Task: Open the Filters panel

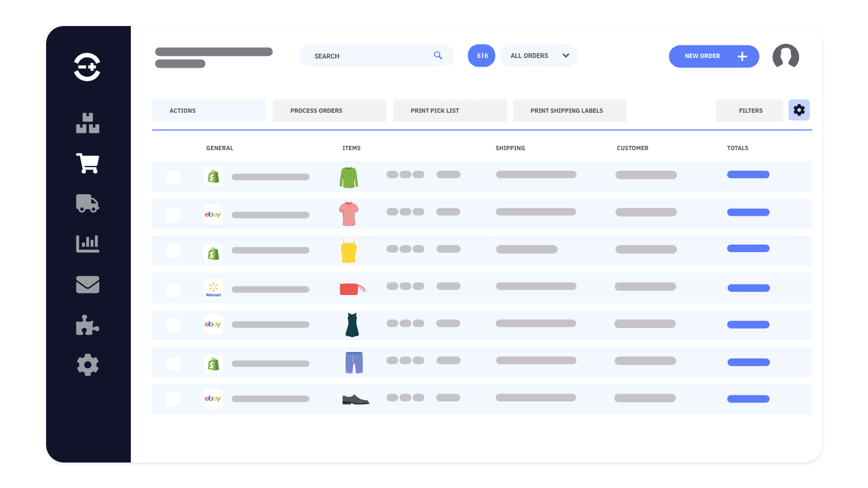Action: 749,110
